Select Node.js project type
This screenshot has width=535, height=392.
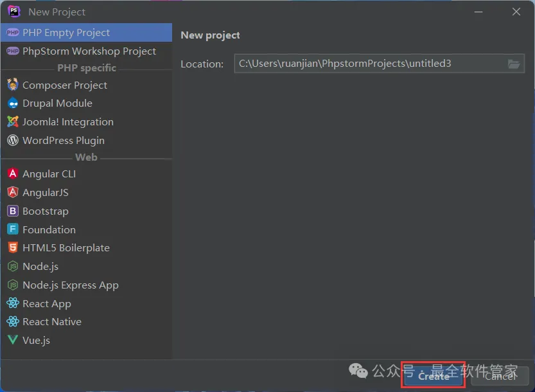(86, 266)
